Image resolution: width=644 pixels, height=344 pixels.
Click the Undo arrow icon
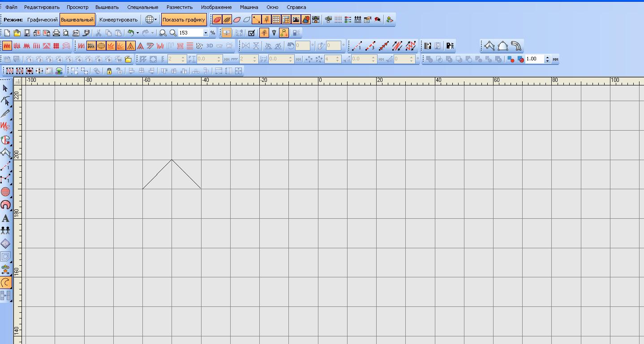tap(130, 33)
